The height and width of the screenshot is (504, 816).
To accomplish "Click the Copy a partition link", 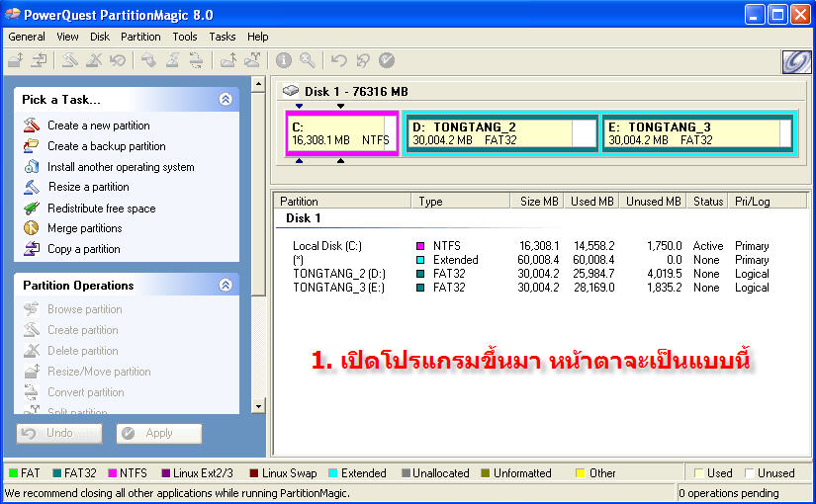I will (x=84, y=249).
